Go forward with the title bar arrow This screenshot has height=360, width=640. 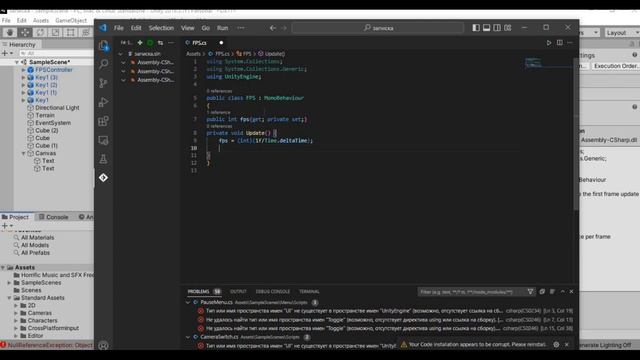284,28
